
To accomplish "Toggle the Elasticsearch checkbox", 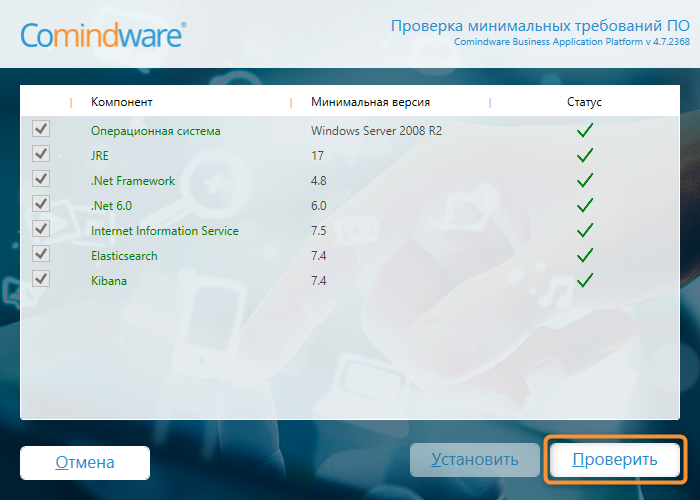I will pyautogui.click(x=41, y=254).
